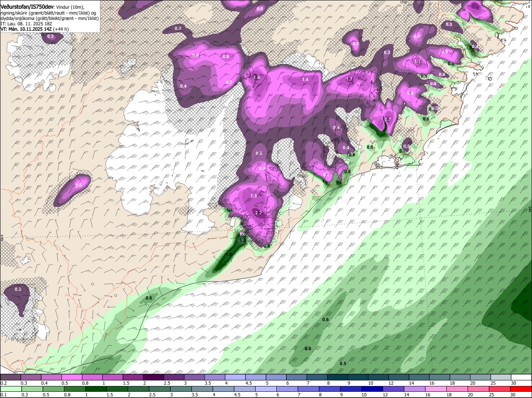Viewport: 532px width, 398px height.
Task: Select the snowfall legend swatch labelled 0.8
Action: pos(92,377)
